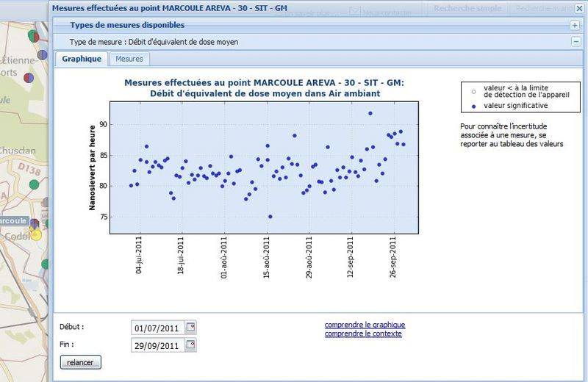Click the 04-jui-2011 axis label

139,255
